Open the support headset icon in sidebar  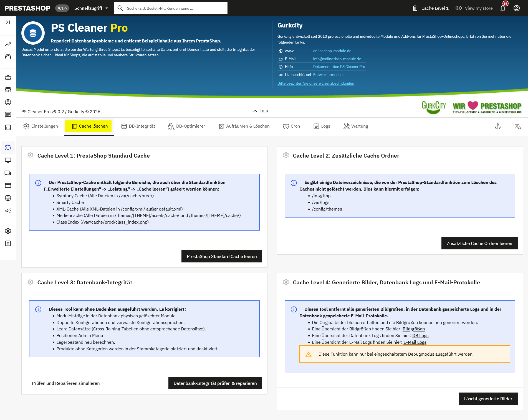coord(8,57)
